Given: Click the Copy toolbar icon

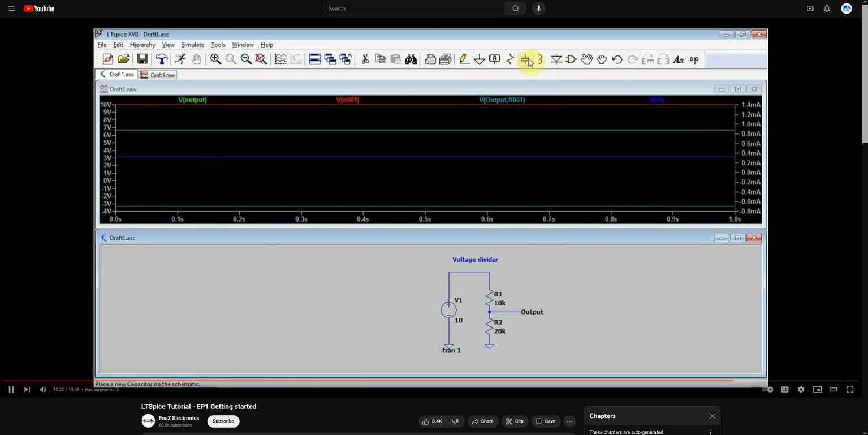Looking at the screenshot, I should click(x=381, y=59).
